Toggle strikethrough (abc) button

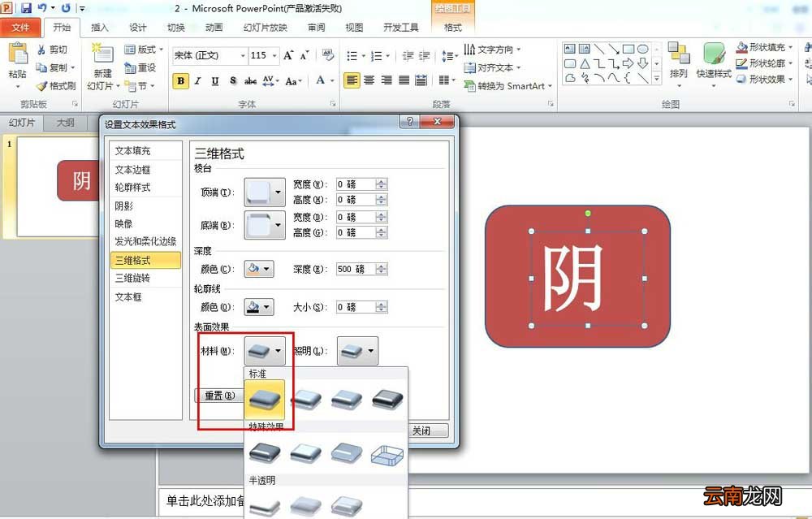[x=251, y=80]
